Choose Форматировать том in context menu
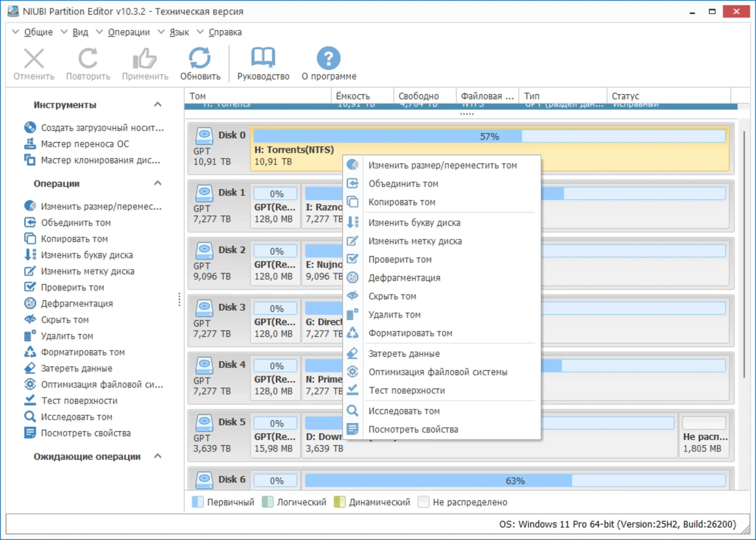Image resolution: width=756 pixels, height=540 pixels. 442,333
